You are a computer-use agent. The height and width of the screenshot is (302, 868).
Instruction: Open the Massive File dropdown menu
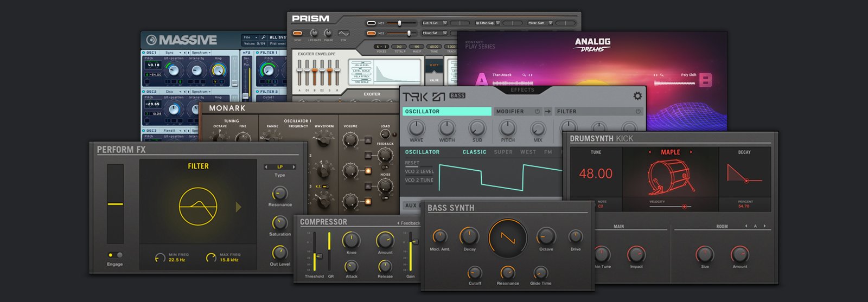tap(250, 37)
